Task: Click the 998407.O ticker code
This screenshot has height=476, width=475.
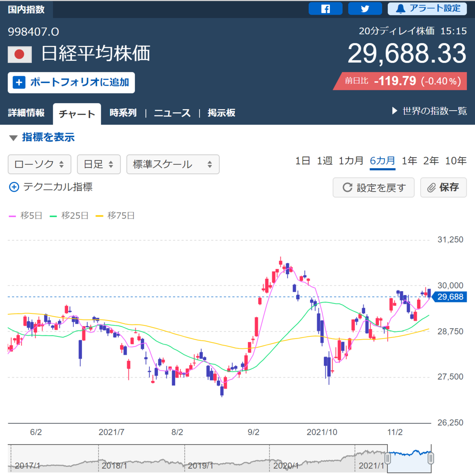Action: coord(33,32)
